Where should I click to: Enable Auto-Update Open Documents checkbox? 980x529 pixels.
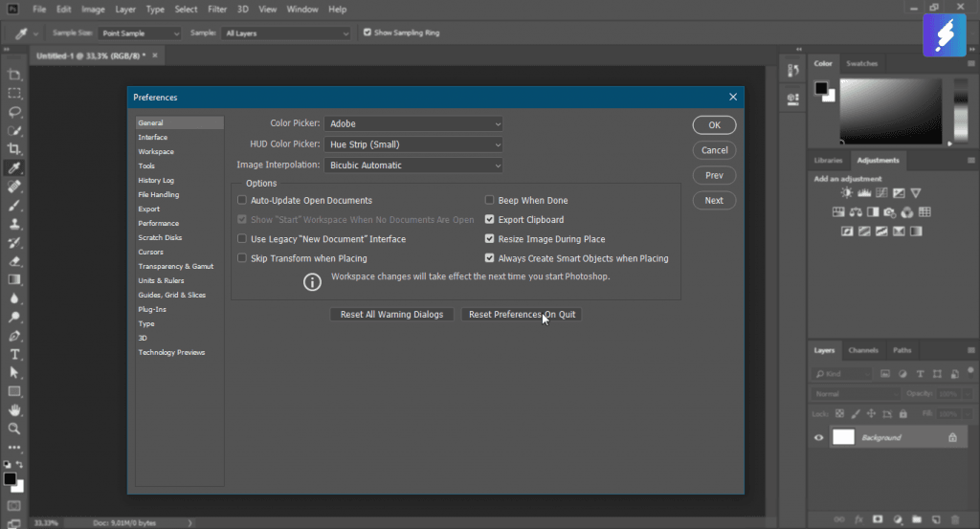242,201
